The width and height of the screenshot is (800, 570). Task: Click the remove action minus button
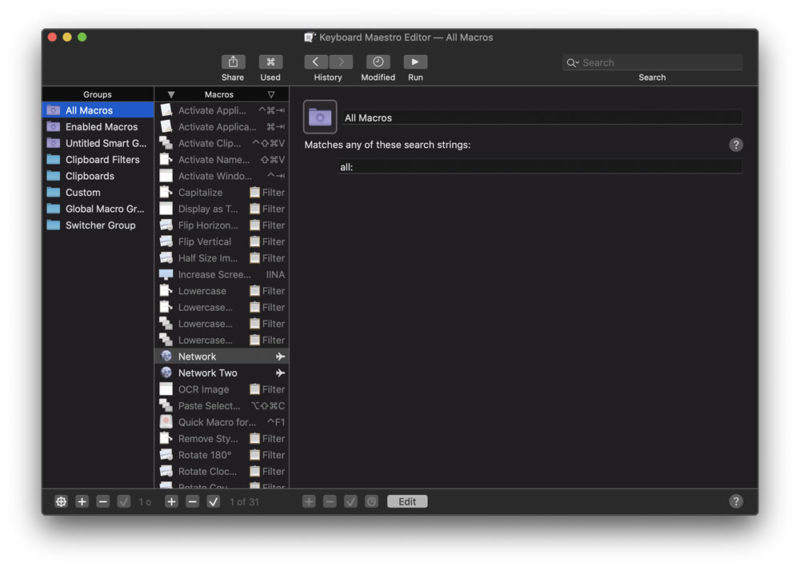pos(330,502)
